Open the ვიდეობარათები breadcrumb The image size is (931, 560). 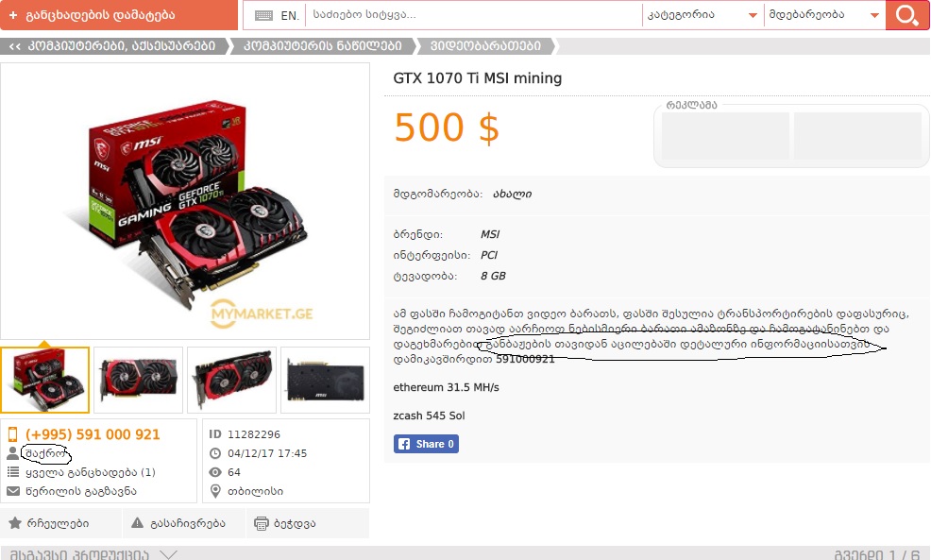tap(485, 46)
